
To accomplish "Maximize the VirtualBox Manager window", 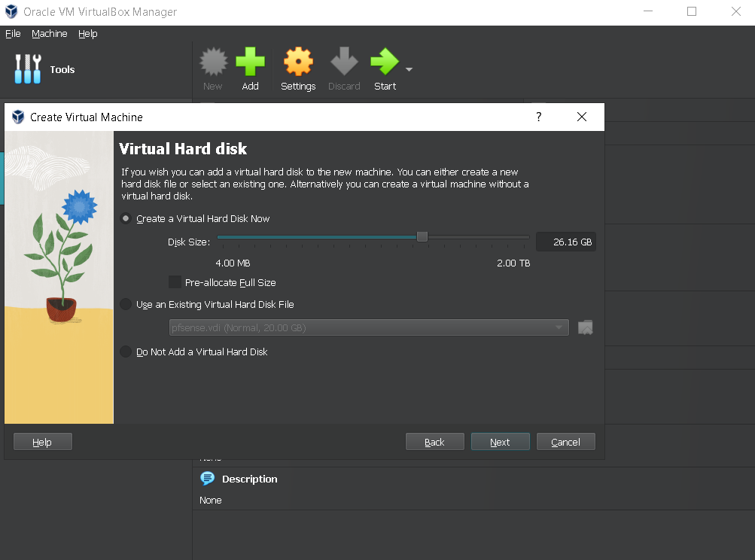I will click(692, 11).
